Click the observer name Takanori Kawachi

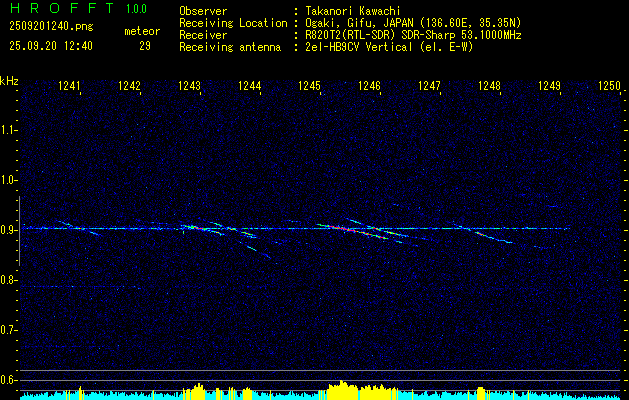coord(352,11)
